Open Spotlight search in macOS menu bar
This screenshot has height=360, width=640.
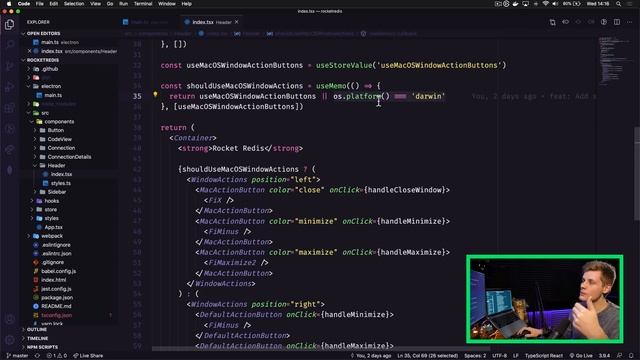(x=619, y=4)
